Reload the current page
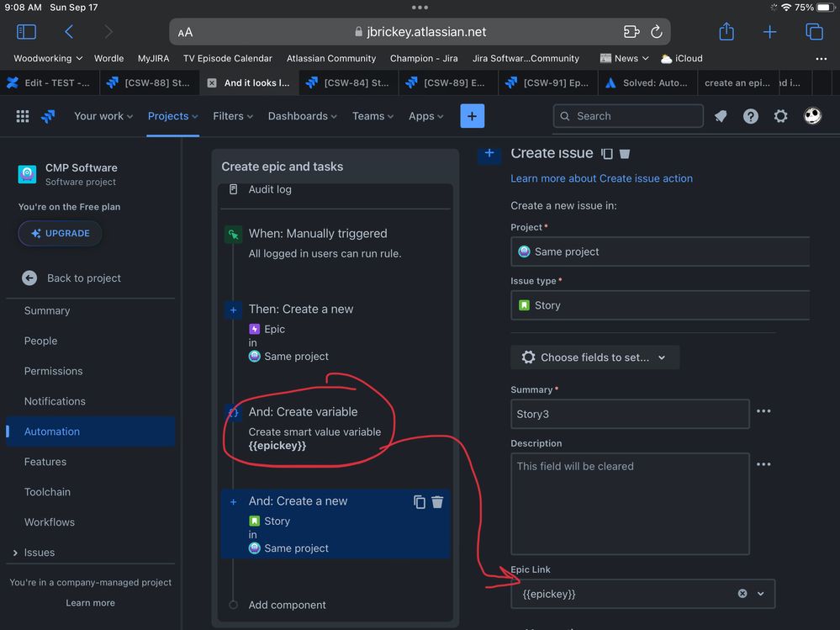The image size is (840, 630). pos(656,32)
